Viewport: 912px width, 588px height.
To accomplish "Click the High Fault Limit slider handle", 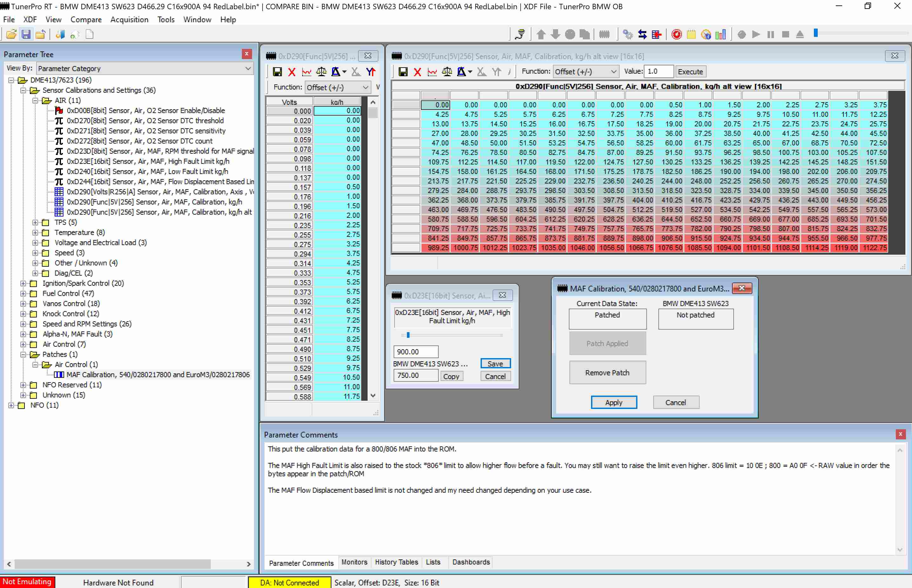I will [408, 335].
